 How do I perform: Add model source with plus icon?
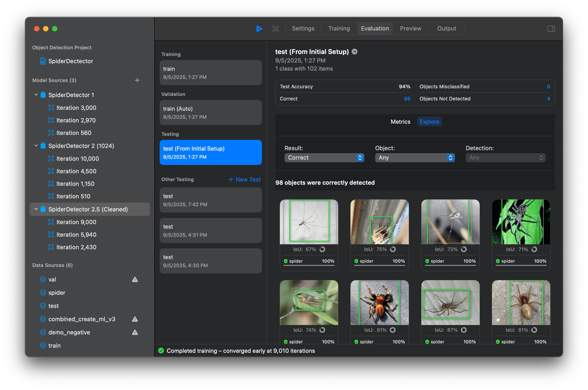[x=137, y=80]
